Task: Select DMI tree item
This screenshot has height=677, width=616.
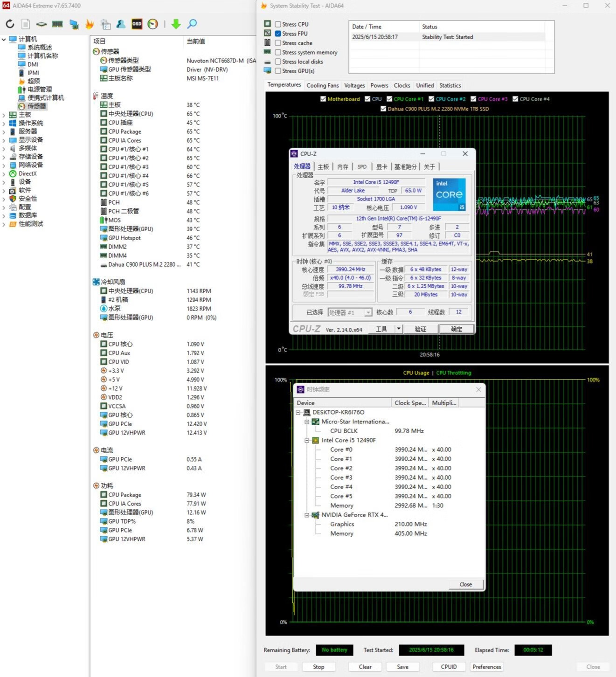Action: (33, 64)
